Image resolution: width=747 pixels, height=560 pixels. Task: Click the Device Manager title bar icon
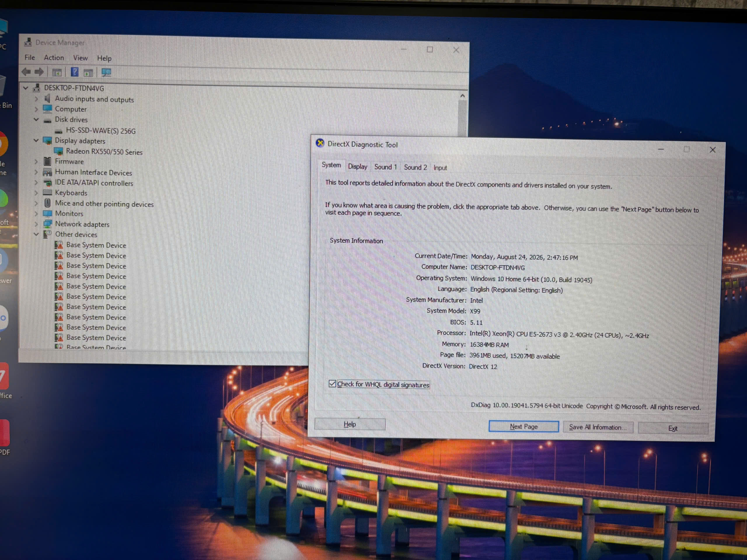coord(28,42)
